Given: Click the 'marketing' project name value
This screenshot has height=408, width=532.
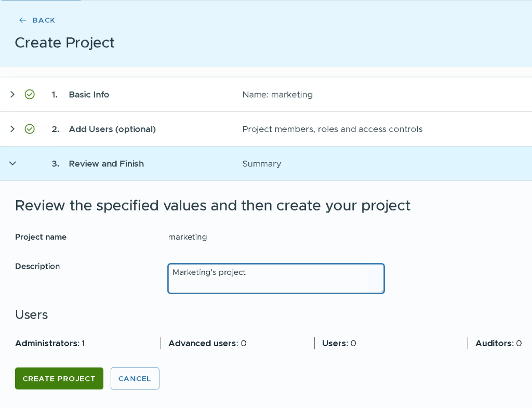Looking at the screenshot, I should pos(188,237).
